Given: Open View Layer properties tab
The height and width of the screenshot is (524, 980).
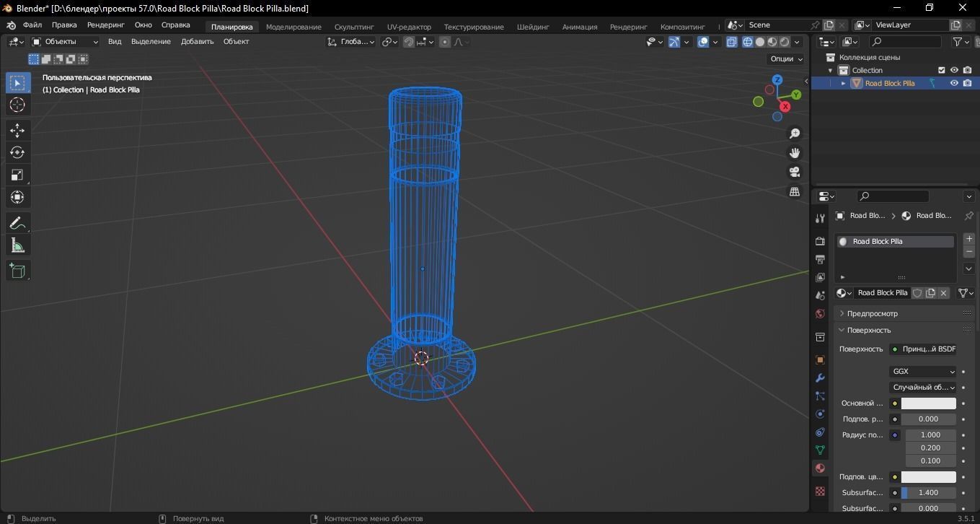Looking at the screenshot, I should click(x=820, y=277).
